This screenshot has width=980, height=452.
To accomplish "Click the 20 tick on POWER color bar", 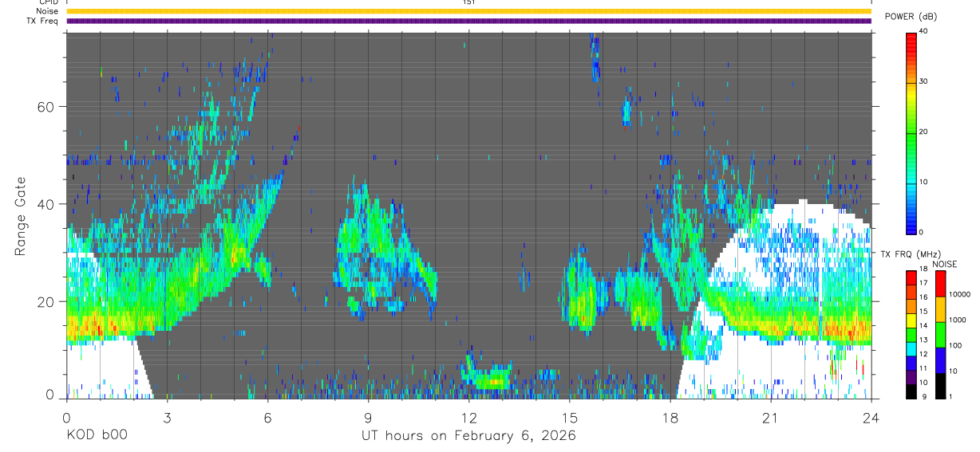I will [x=923, y=132].
